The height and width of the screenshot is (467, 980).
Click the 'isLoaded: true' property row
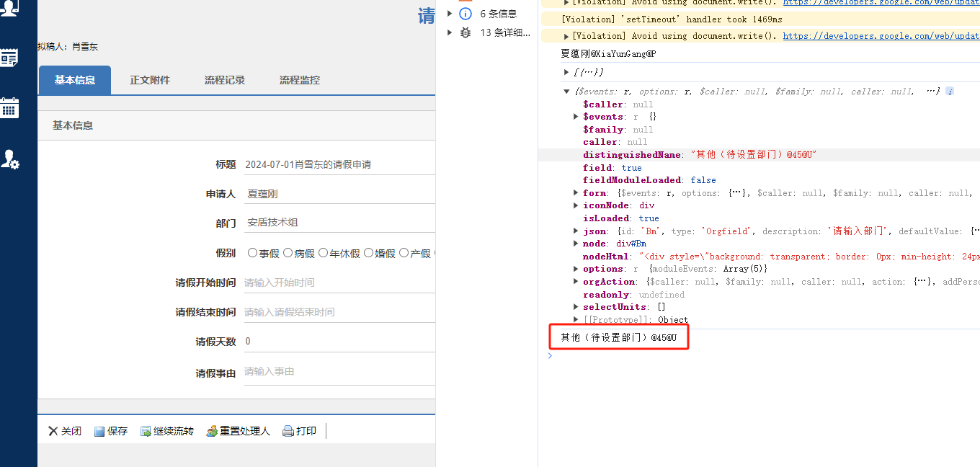620,218
